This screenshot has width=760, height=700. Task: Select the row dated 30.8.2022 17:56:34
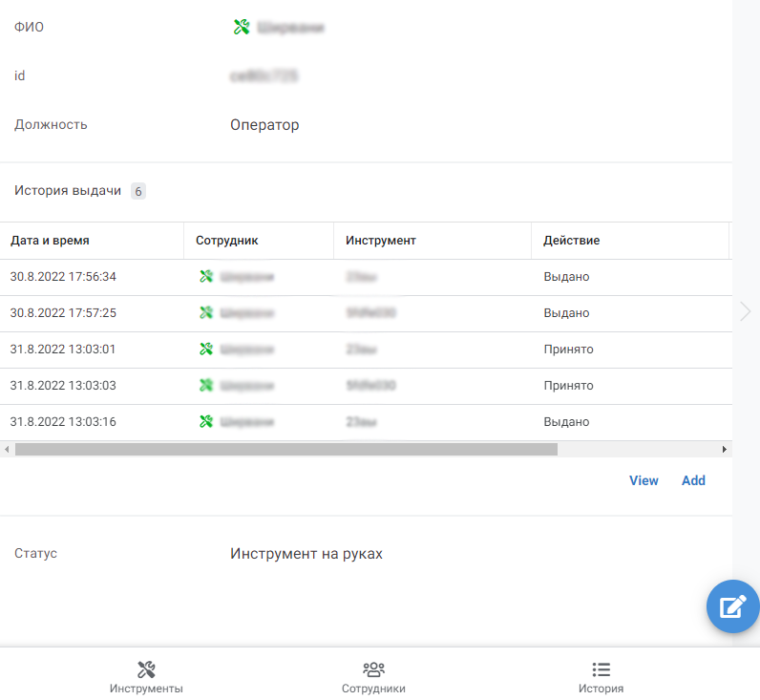pos(366,277)
